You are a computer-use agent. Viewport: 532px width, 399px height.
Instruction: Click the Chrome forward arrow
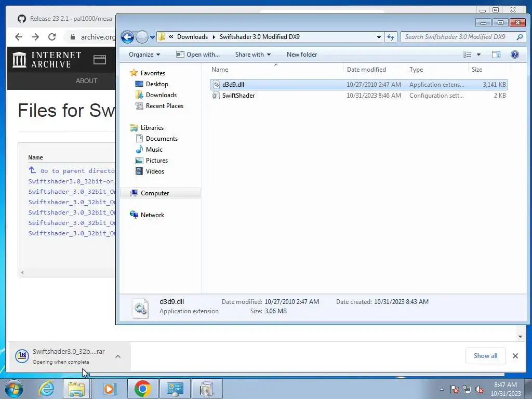(35, 37)
